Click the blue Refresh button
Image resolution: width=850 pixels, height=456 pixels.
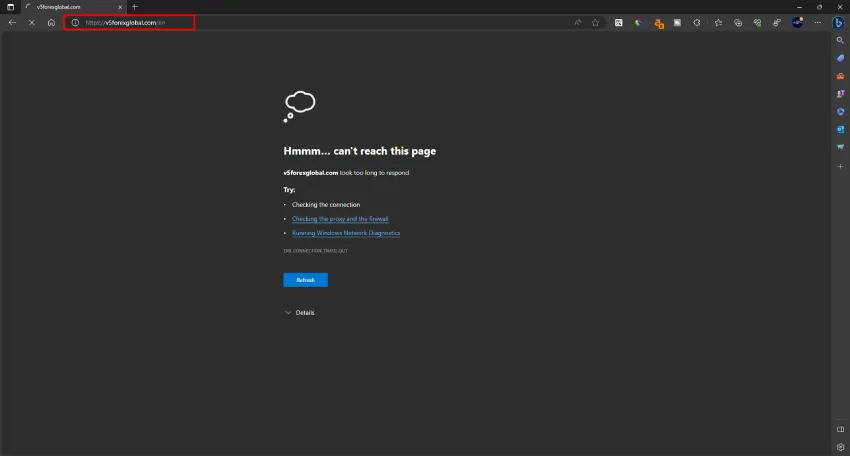(x=305, y=280)
